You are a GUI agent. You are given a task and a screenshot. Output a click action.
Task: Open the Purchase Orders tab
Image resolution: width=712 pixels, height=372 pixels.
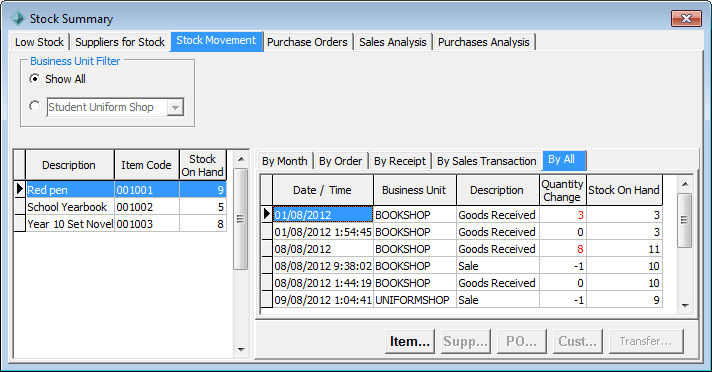pos(307,42)
